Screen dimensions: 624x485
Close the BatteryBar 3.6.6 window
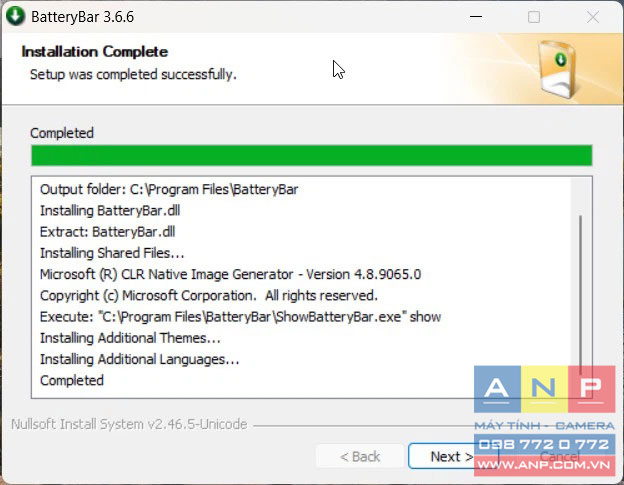593,17
